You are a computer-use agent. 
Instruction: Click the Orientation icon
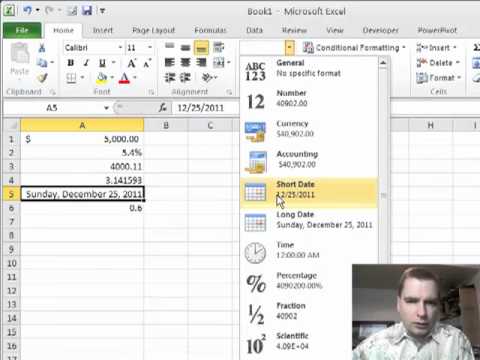tap(207, 78)
